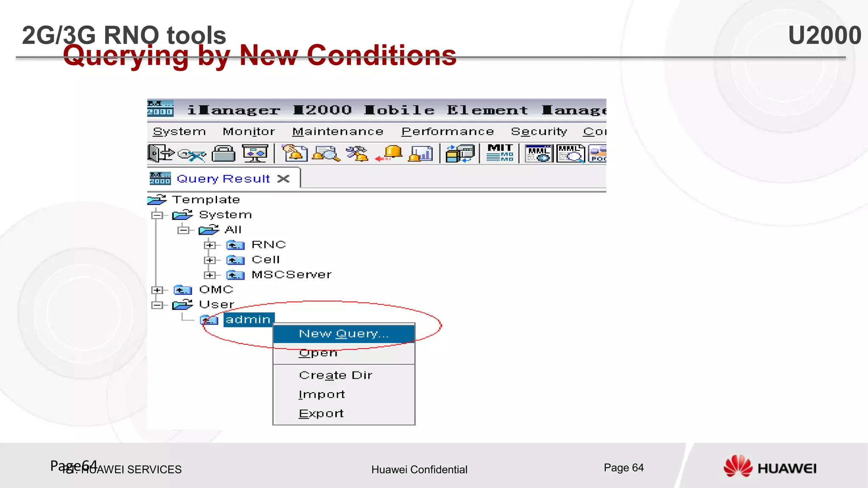This screenshot has width=868, height=488.
Task: Click the 'Huawei Confidential' footer text
Action: 419,469
